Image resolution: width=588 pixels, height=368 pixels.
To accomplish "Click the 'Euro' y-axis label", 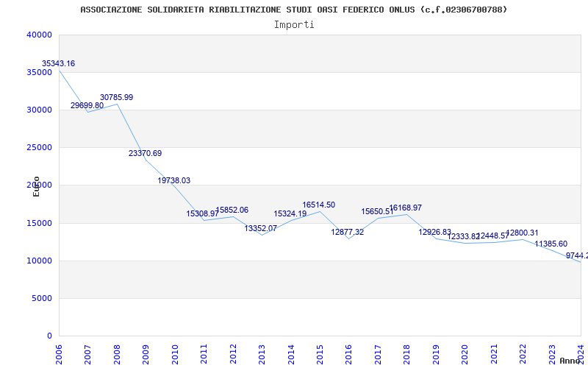I will [x=36, y=186].
